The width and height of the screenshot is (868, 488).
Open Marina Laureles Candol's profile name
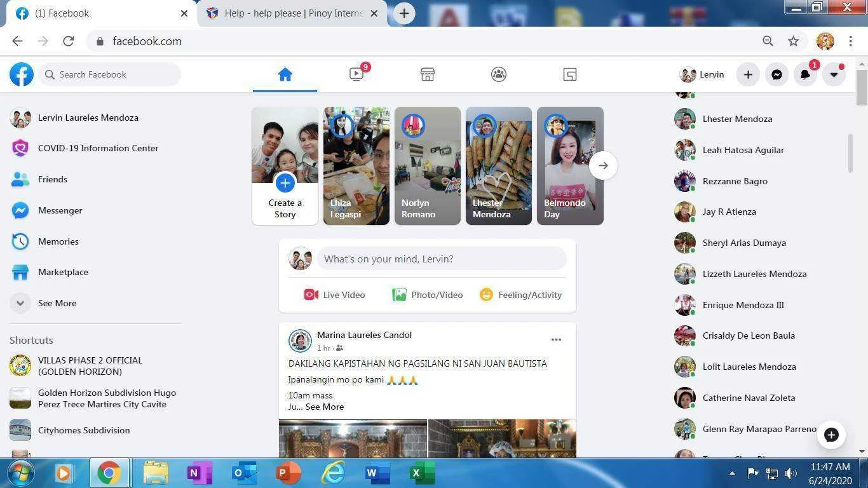pos(364,335)
